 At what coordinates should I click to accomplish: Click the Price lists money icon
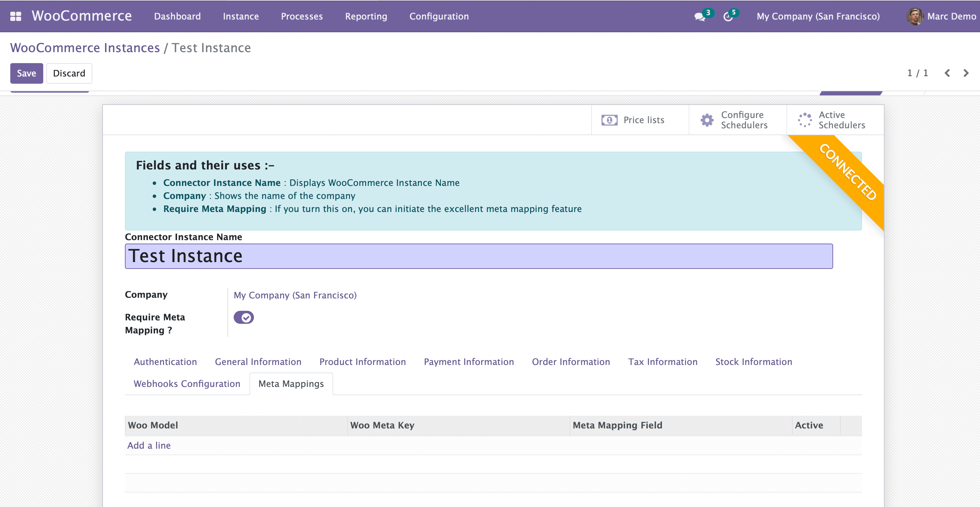609,120
